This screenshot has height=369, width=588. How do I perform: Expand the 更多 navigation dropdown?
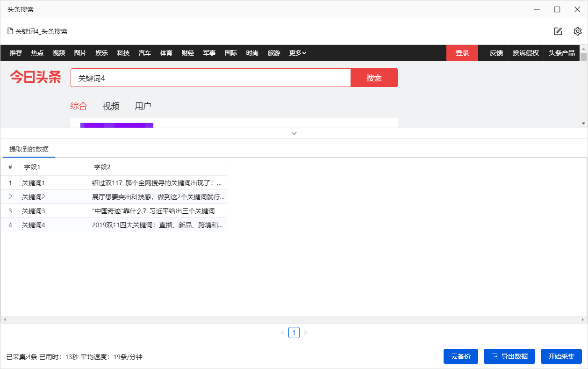point(298,53)
